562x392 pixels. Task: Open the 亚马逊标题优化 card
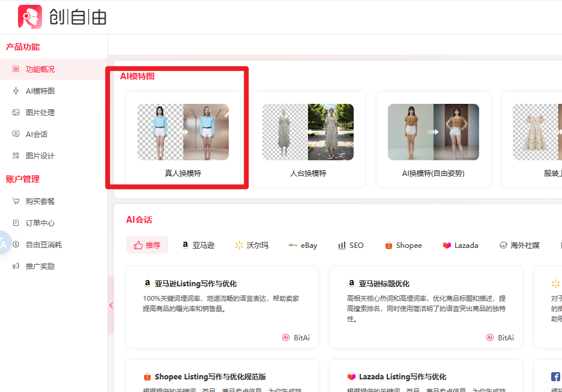click(x=426, y=307)
